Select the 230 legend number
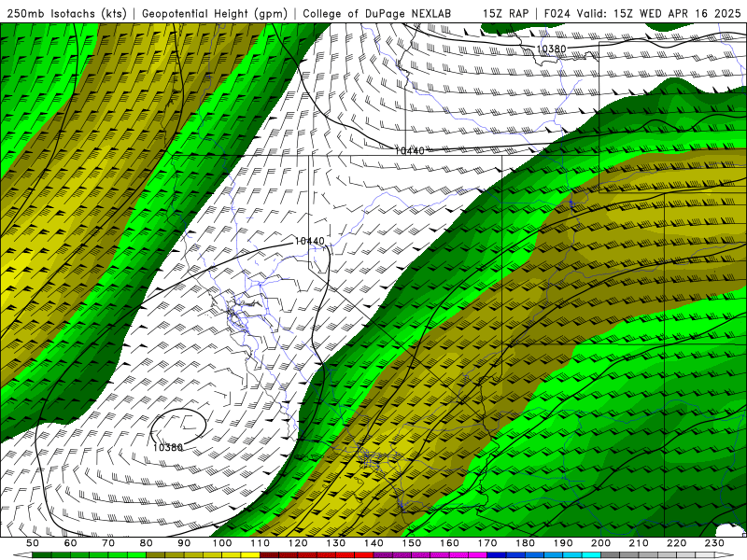The width and height of the screenshot is (747, 560). coord(714,543)
